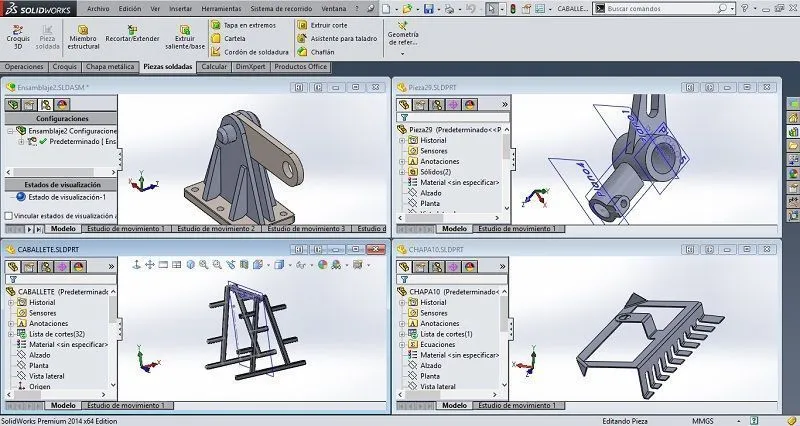Select the Miembro estructural tool
This screenshot has height=426, width=800.
(x=83, y=37)
